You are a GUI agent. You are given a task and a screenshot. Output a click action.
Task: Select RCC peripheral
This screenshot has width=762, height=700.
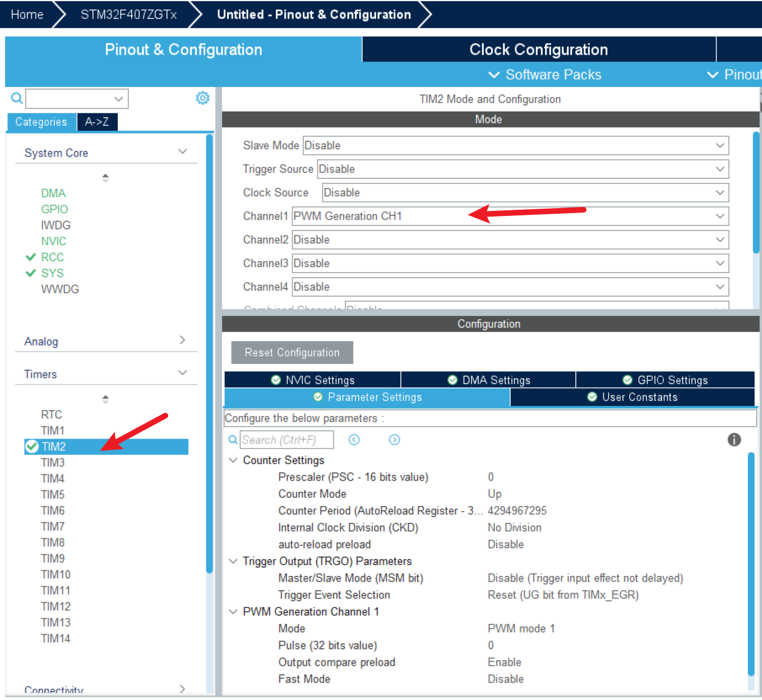52,257
